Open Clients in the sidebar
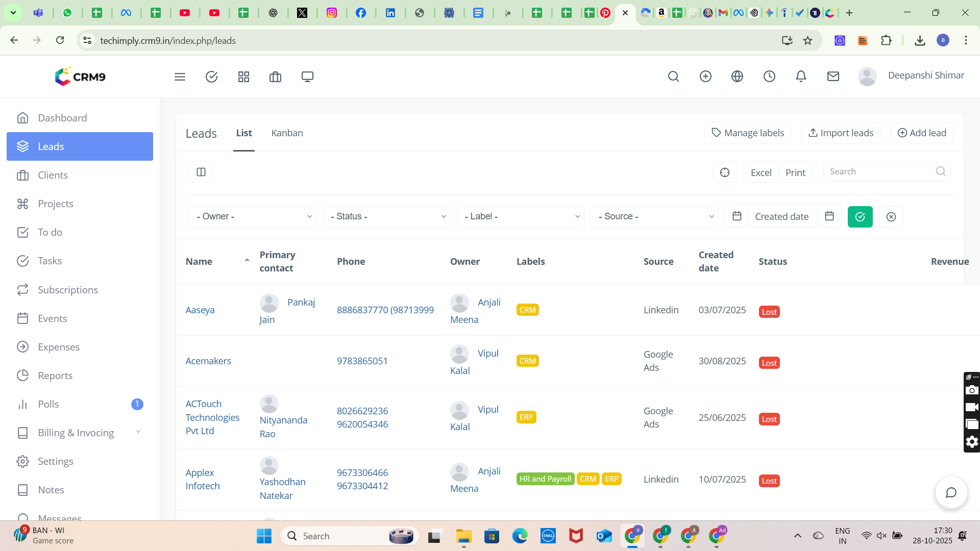 (x=53, y=175)
